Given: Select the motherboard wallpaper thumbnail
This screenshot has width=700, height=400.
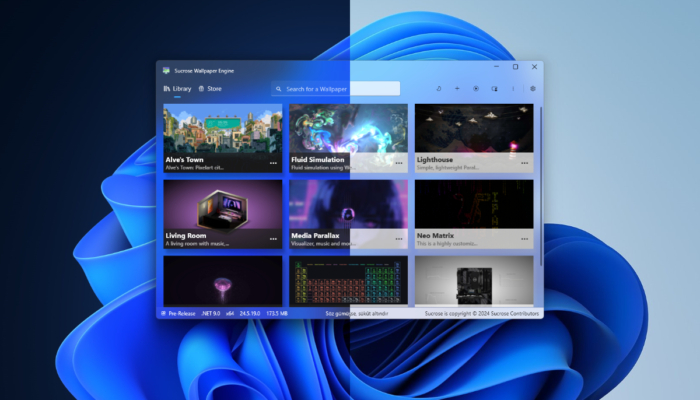Looking at the screenshot, I should coord(474,281).
